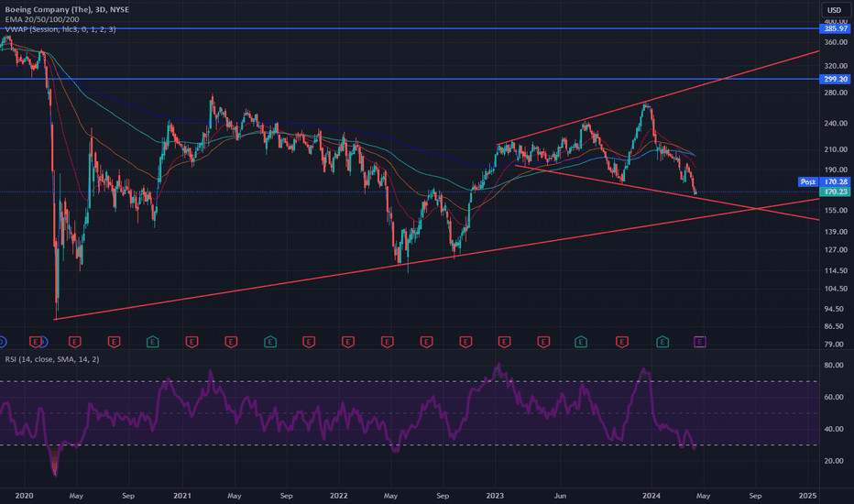This screenshot has height=504, width=854.
Task: Click the red October 2022 earnings marker
Action: pos(465,342)
